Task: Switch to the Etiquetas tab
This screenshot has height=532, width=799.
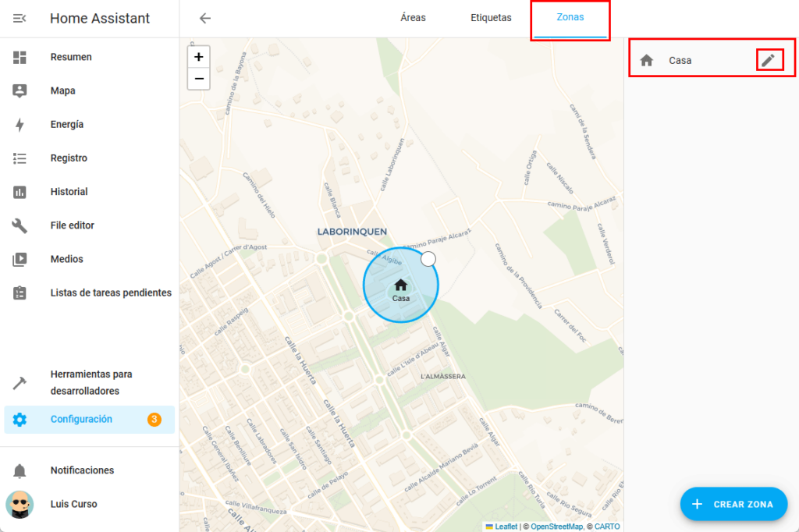Action: pyautogui.click(x=491, y=18)
